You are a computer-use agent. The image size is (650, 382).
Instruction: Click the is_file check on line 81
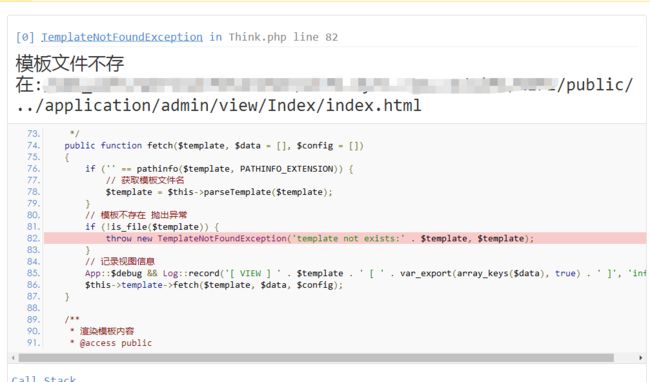[x=152, y=227]
